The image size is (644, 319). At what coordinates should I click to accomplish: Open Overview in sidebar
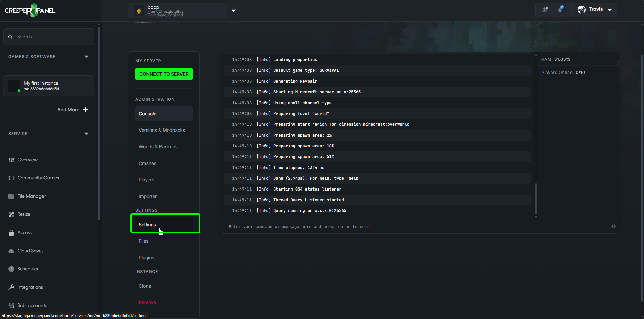pos(27,160)
